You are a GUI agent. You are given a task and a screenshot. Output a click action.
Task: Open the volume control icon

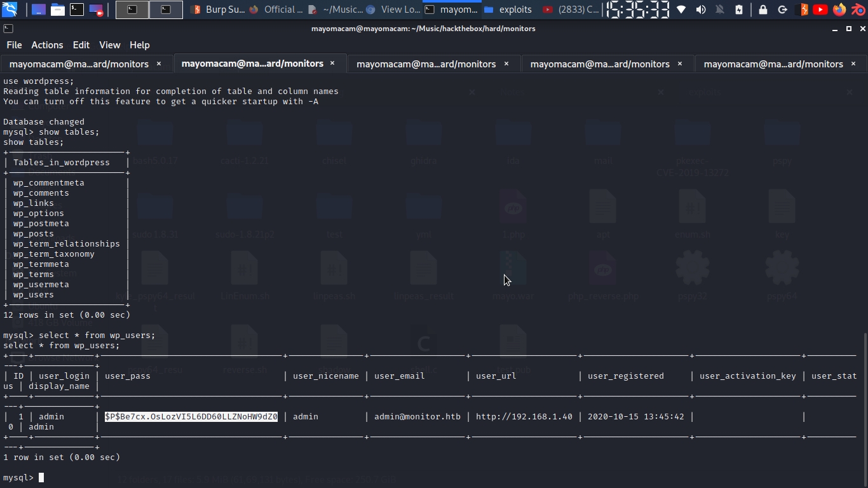pyautogui.click(x=701, y=10)
